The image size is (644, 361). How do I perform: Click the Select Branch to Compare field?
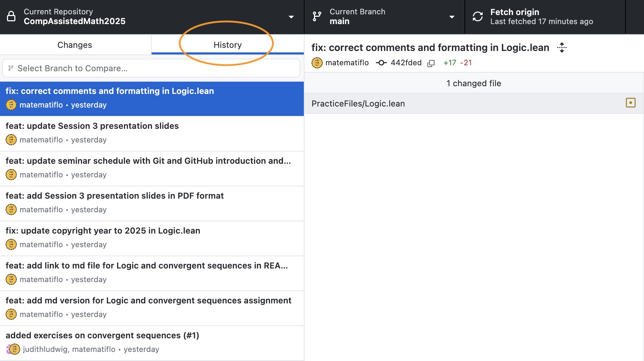click(151, 68)
